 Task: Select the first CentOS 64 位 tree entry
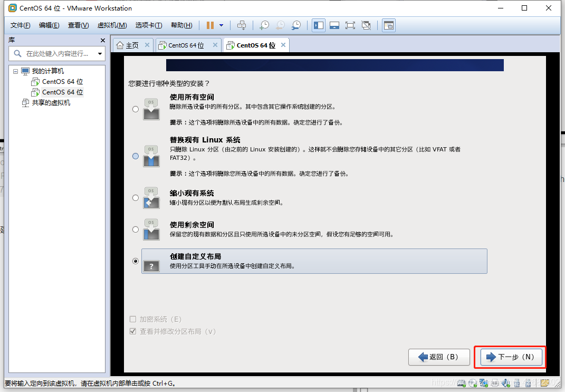click(63, 81)
